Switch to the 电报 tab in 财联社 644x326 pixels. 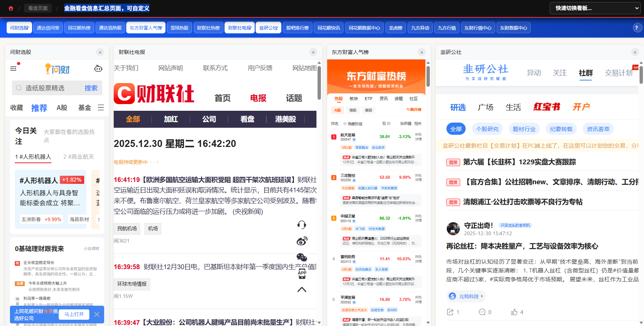pos(258,98)
